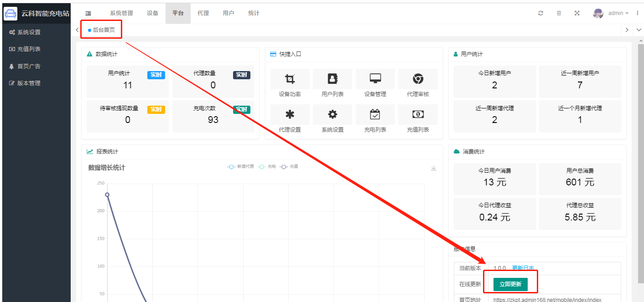Click the orange 实时 badge for 待审核提现数量
The height and width of the screenshot is (302, 644).
(156, 109)
